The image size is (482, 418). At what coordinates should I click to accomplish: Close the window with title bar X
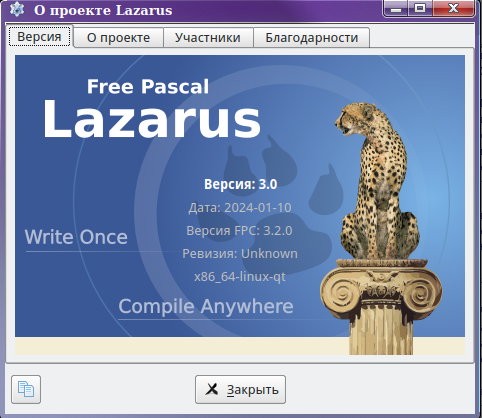point(453,8)
